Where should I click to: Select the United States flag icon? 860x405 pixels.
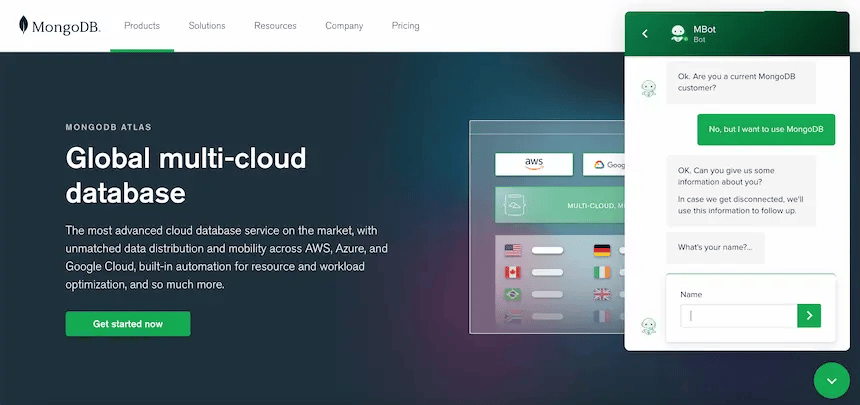click(x=513, y=250)
